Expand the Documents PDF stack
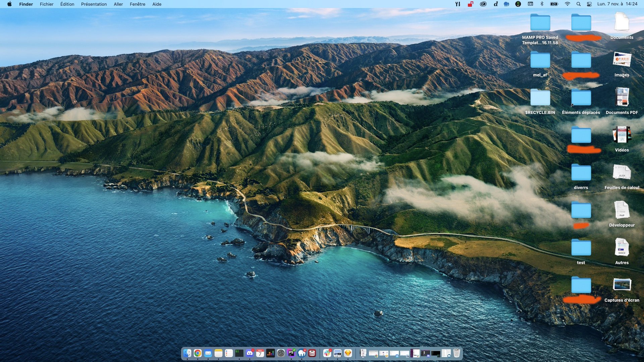644x362 pixels. click(622, 97)
